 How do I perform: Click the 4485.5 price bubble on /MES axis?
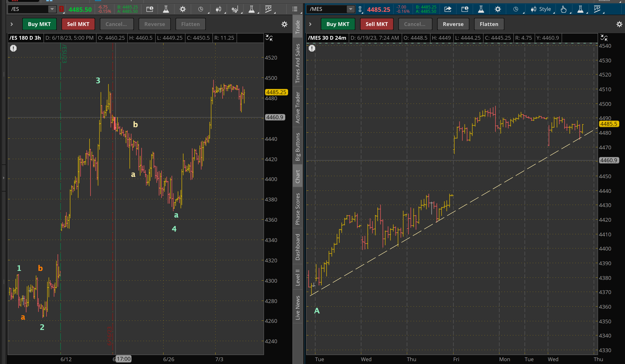click(x=609, y=124)
